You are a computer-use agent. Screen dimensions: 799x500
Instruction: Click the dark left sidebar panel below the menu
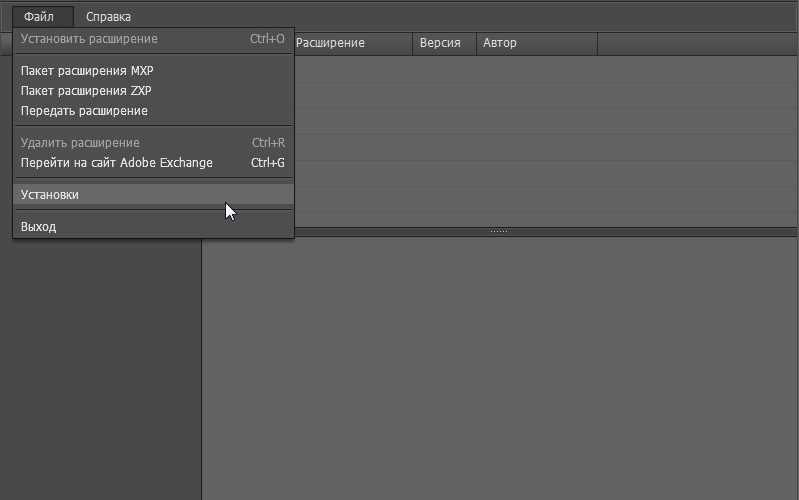click(x=100, y=370)
